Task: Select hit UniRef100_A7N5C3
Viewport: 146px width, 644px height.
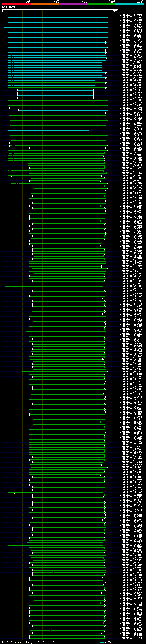Action: (x=131, y=196)
